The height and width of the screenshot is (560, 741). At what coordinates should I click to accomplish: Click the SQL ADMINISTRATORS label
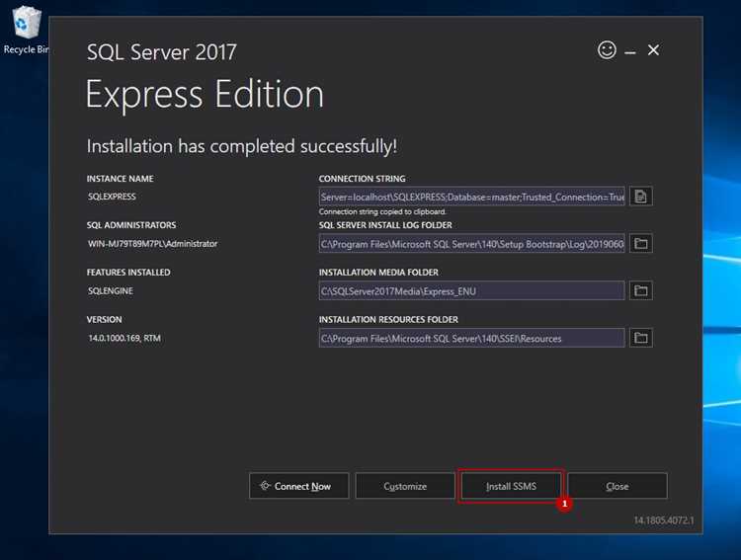click(x=130, y=225)
